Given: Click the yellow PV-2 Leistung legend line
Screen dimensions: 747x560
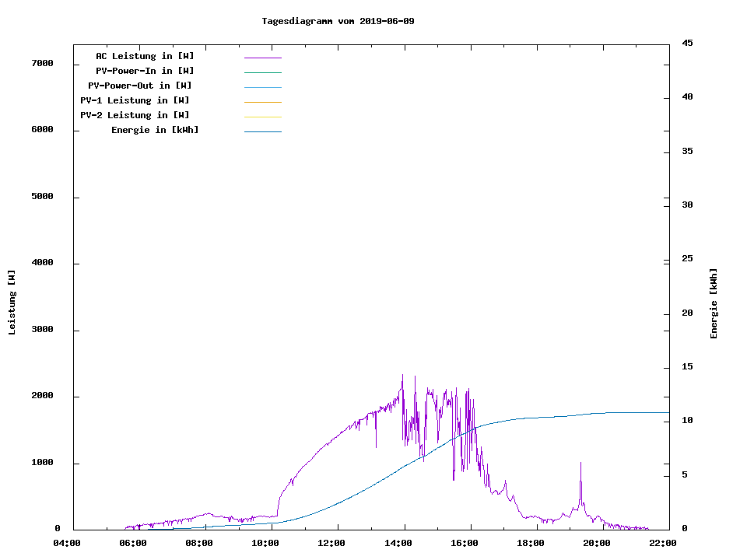Looking at the screenshot, I should click(x=262, y=117).
